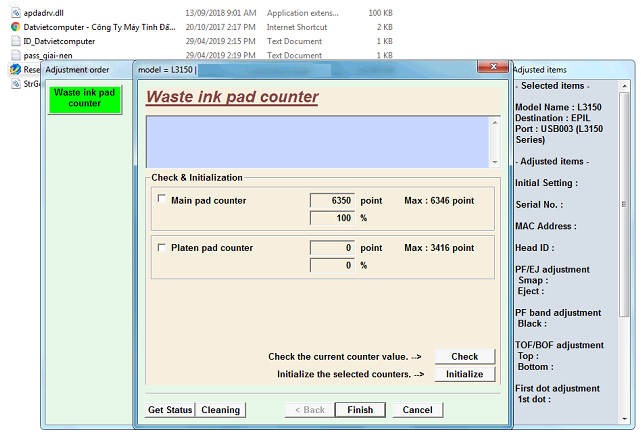Close the Waste ink pad counter dialog
Viewport: 641px width, 438px height.
(493, 67)
